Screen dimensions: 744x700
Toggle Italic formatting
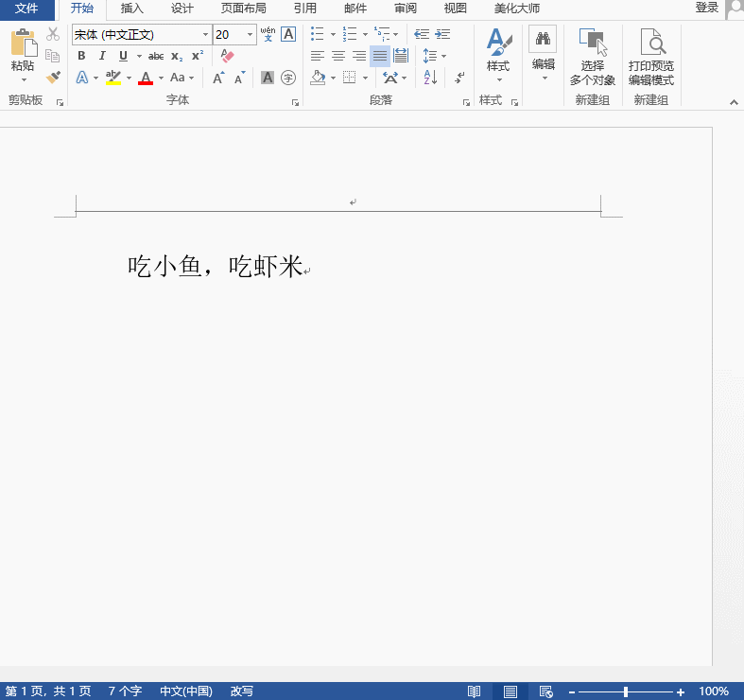(102, 56)
